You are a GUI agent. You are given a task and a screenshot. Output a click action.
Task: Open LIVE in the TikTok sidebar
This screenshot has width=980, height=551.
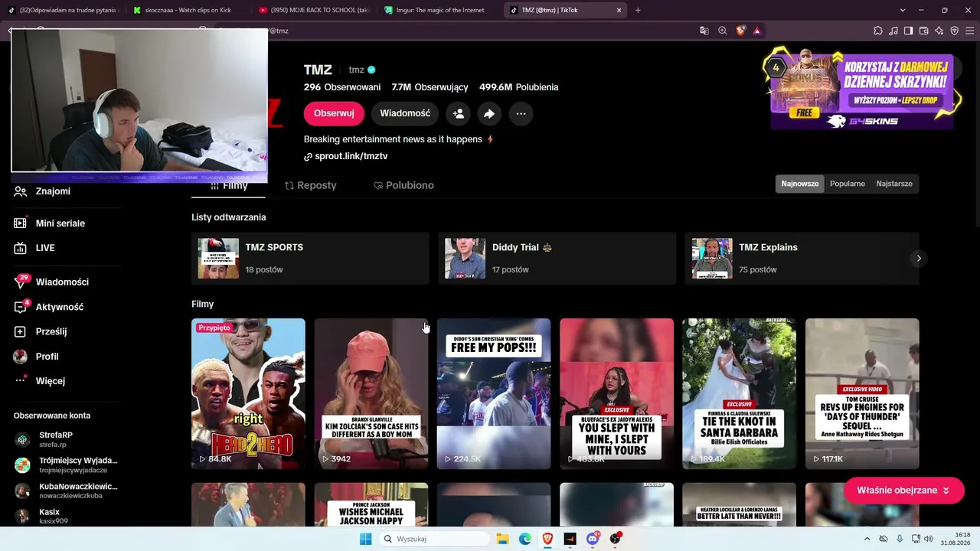point(34,248)
